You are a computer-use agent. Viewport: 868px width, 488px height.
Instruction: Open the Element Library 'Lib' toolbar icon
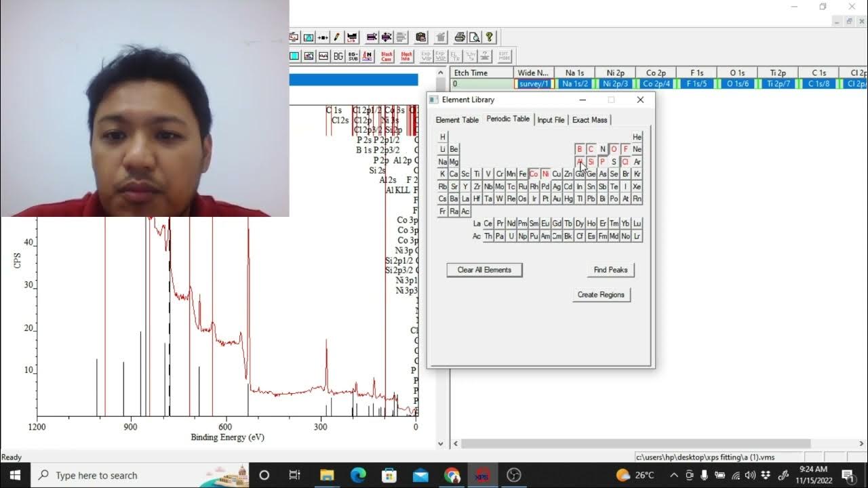353,37
